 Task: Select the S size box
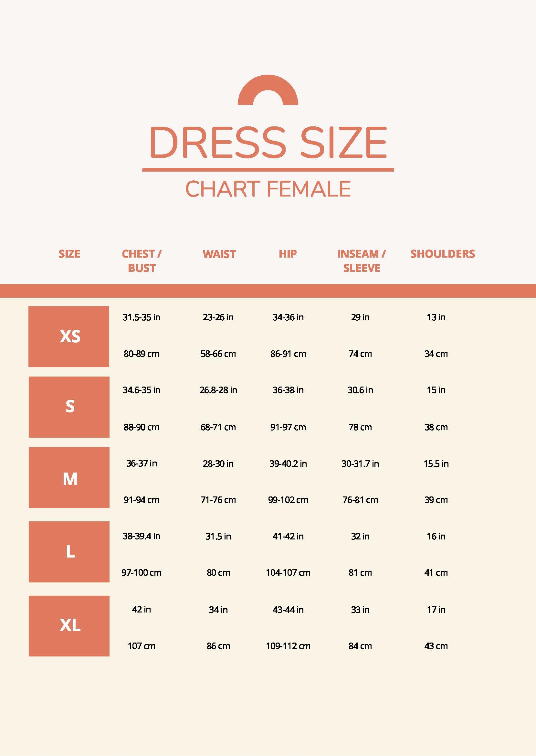(69, 407)
